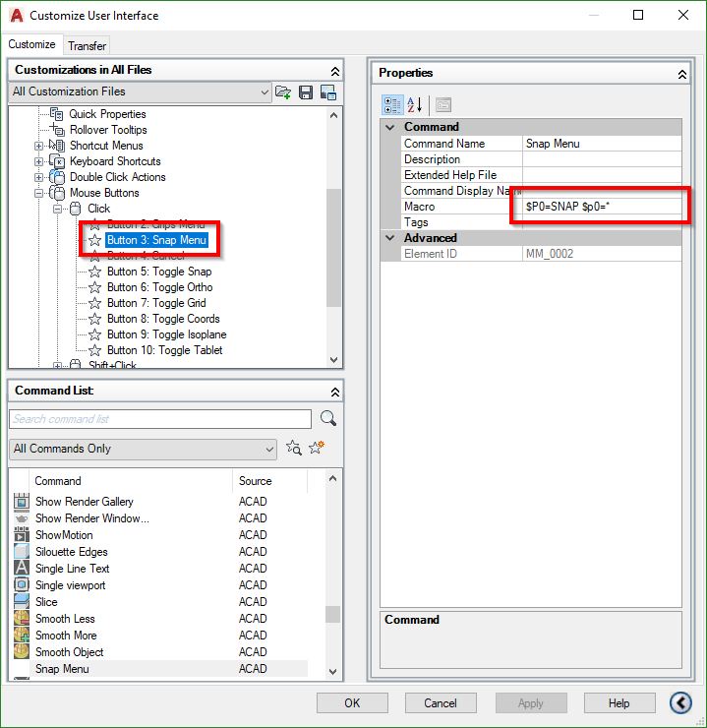Viewport: 707px width, 728px height.
Task: Click the Keyboard Shortcuts tree icon
Action: pyautogui.click(x=57, y=161)
